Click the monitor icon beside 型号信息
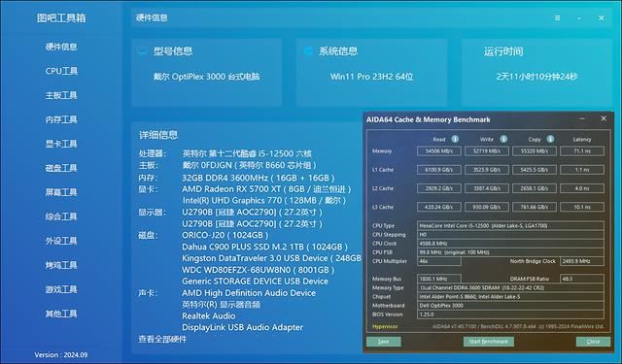The width and height of the screenshot is (622, 364). (x=143, y=51)
